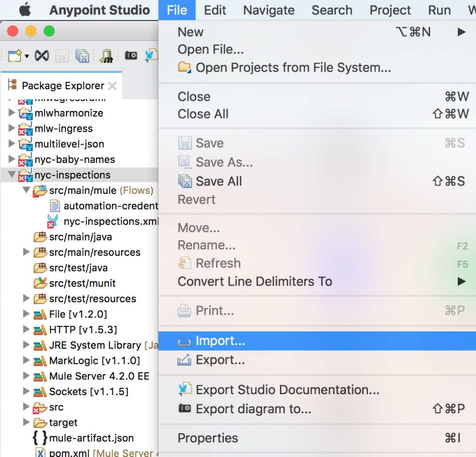
Task: Click the Mule project icon in the toolbar
Action: coord(41,55)
